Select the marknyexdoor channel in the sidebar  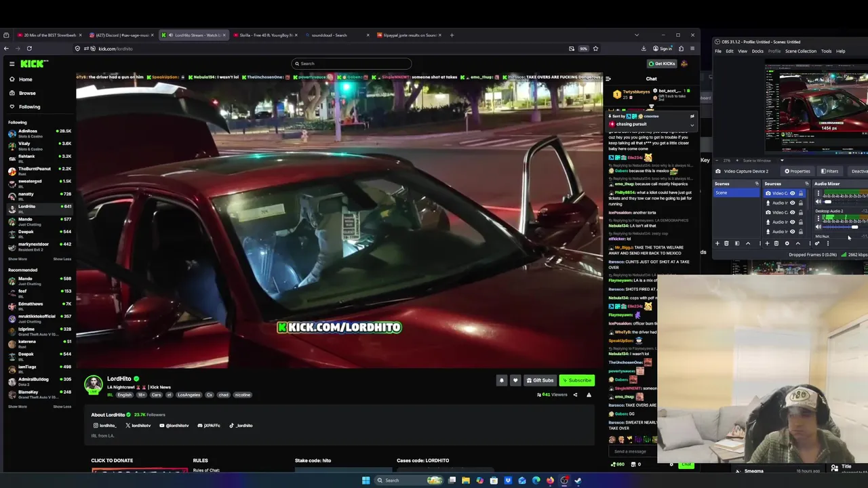click(39, 245)
